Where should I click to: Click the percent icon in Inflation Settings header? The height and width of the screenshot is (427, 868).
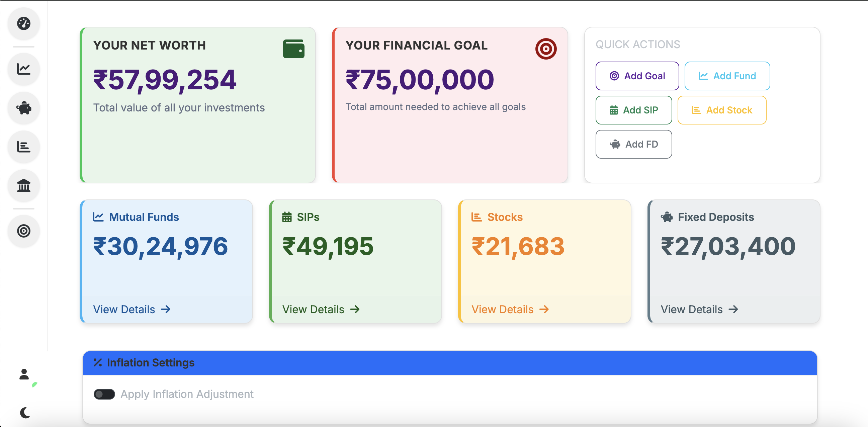(x=98, y=363)
